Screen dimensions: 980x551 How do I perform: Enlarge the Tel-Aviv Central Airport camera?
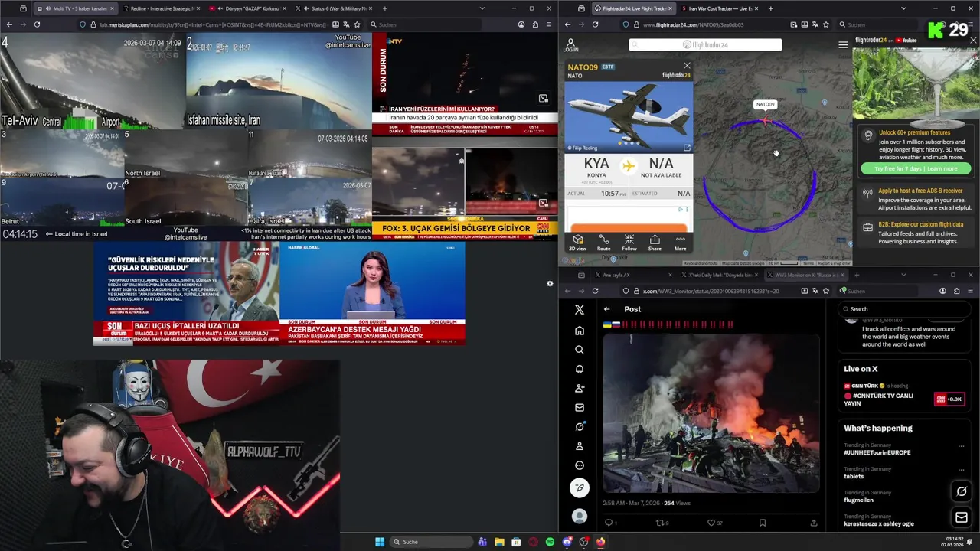coord(93,82)
